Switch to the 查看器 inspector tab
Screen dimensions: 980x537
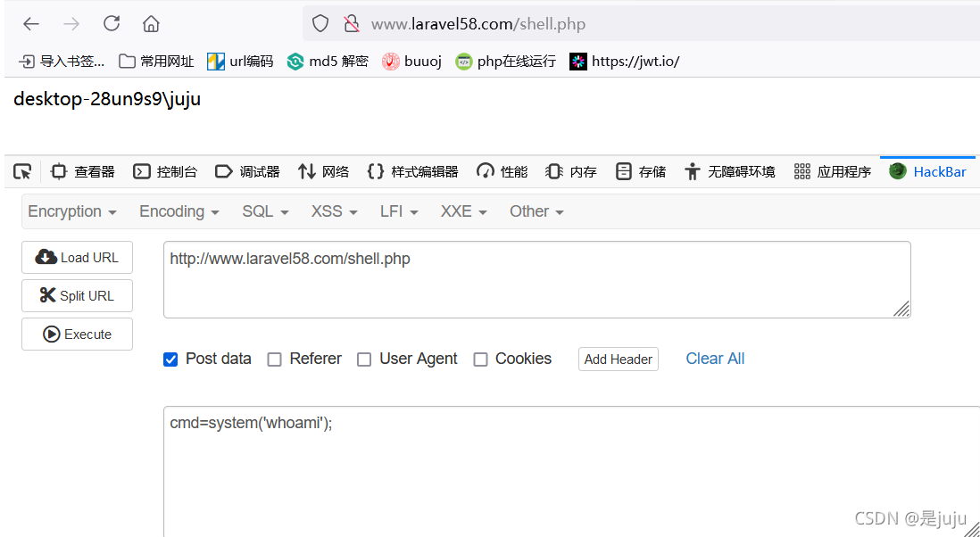pyautogui.click(x=83, y=171)
